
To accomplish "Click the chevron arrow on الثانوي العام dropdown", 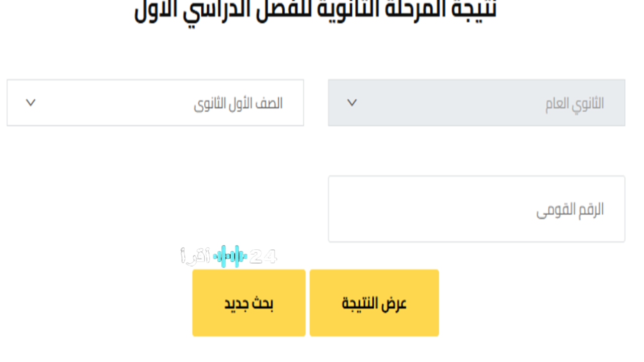I will pyautogui.click(x=352, y=103).
